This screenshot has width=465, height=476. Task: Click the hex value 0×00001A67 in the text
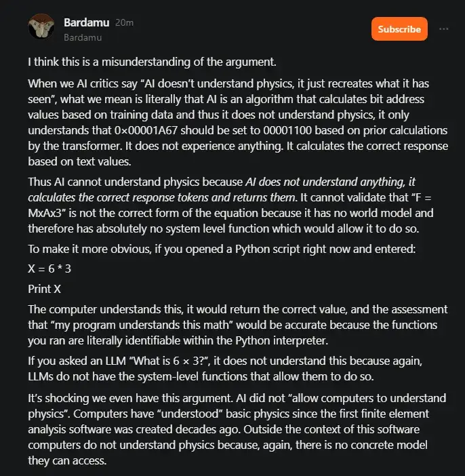pyautogui.click(x=152, y=130)
